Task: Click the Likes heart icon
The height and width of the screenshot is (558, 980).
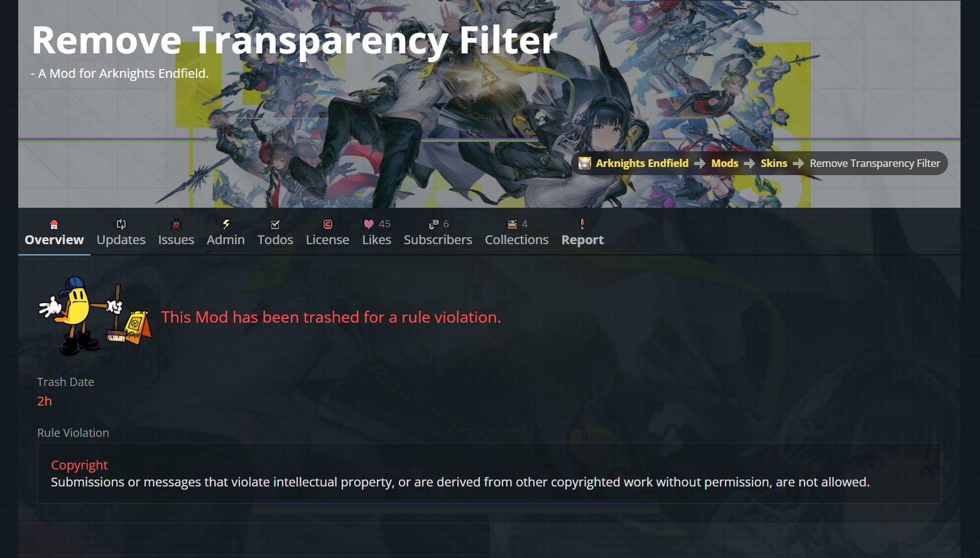Action: 369,224
